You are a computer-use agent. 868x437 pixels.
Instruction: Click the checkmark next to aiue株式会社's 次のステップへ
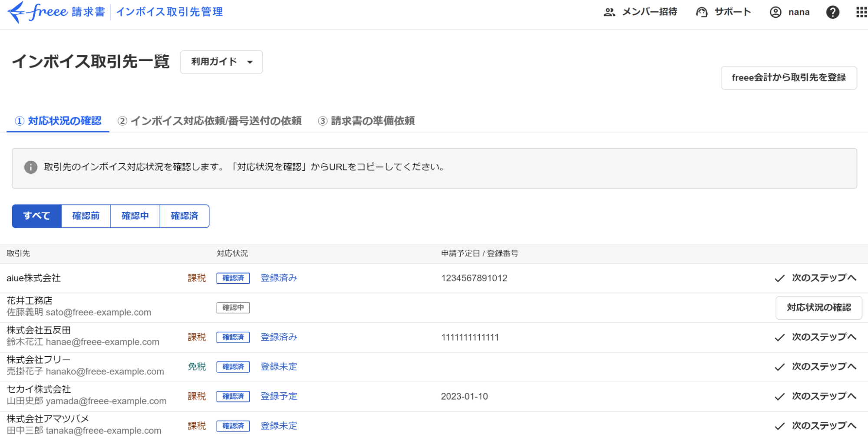tap(779, 278)
